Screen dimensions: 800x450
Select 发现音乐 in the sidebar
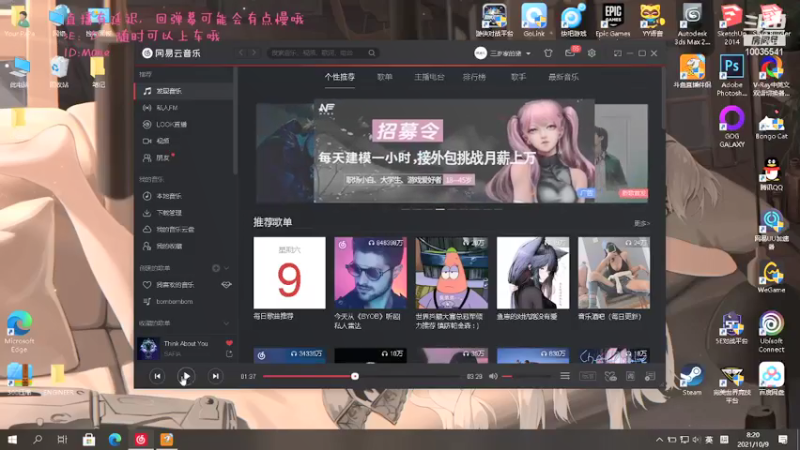click(x=184, y=91)
